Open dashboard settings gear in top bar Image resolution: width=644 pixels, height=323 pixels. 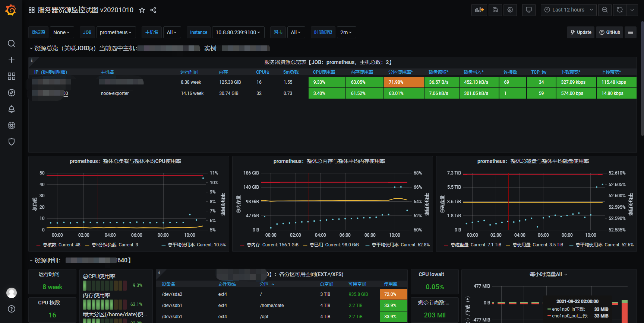510,10
